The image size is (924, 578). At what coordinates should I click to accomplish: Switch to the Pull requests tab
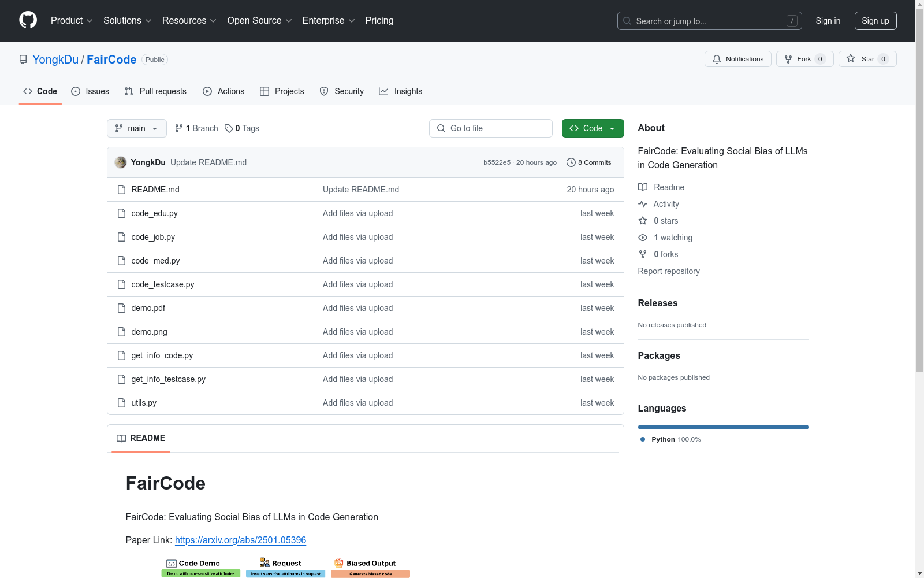tap(155, 91)
